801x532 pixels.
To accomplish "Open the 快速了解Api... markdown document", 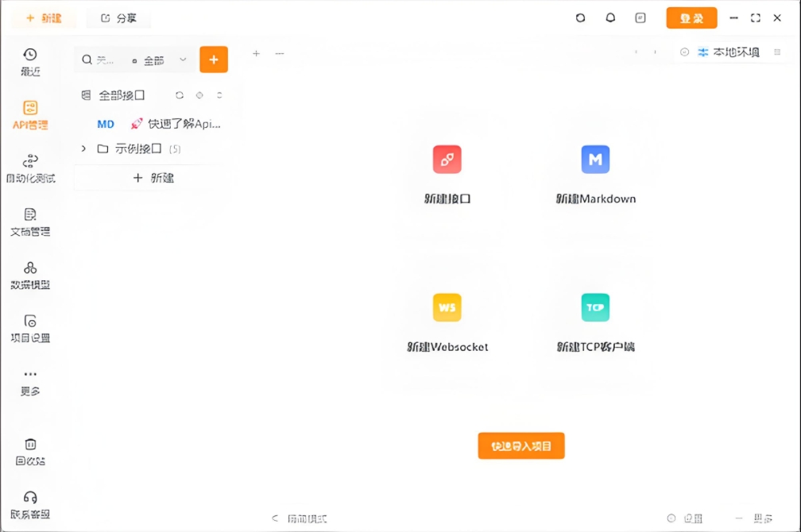I will (159, 124).
